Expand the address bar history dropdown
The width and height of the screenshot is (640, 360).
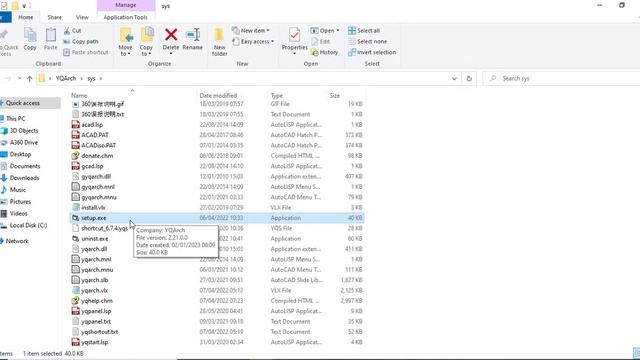[x=454, y=78]
